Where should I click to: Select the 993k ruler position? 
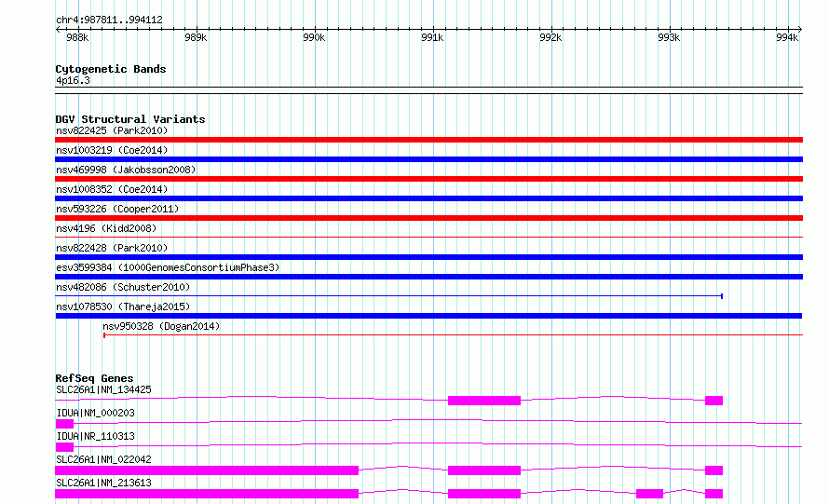click(x=669, y=37)
